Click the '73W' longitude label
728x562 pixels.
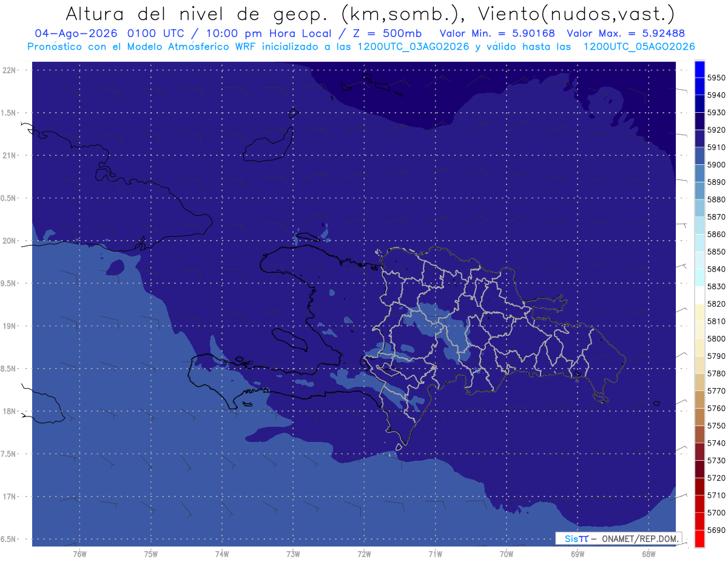pyautogui.click(x=293, y=554)
